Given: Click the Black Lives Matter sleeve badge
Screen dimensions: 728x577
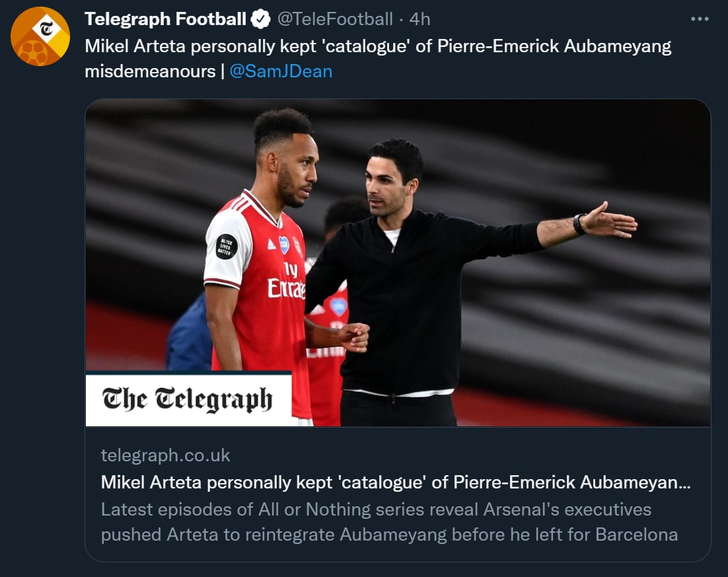Looking at the screenshot, I should click(227, 246).
